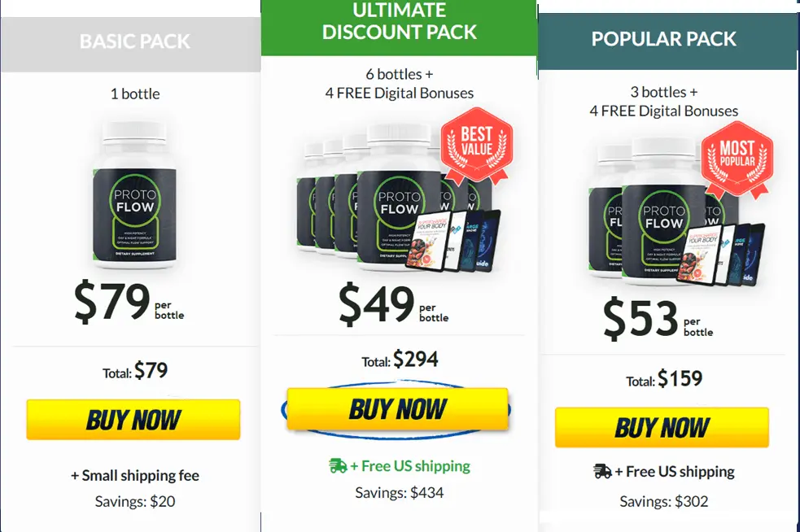This screenshot has height=532, width=800.
Task: Click the green Free US shipping text
Action: coord(410,466)
